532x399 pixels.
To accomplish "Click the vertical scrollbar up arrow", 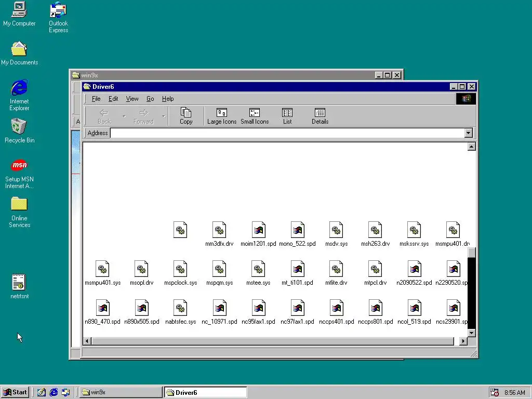I will point(471,147).
